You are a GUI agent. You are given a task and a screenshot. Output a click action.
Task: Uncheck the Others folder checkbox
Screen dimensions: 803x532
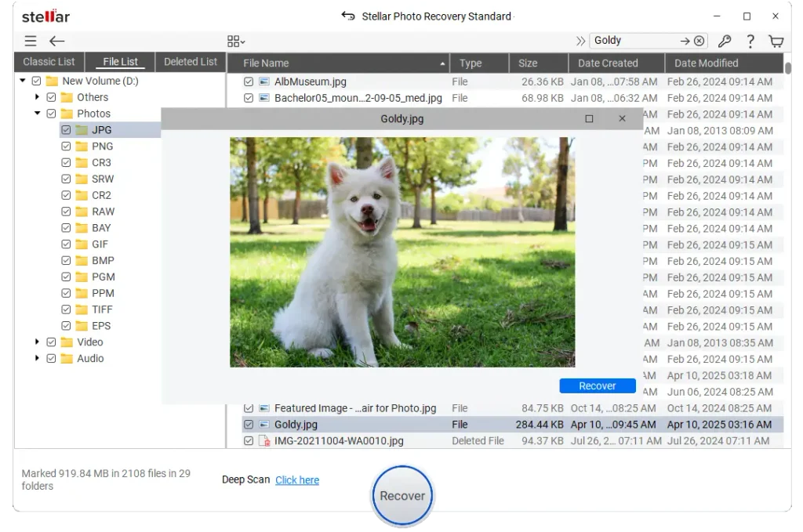point(51,97)
